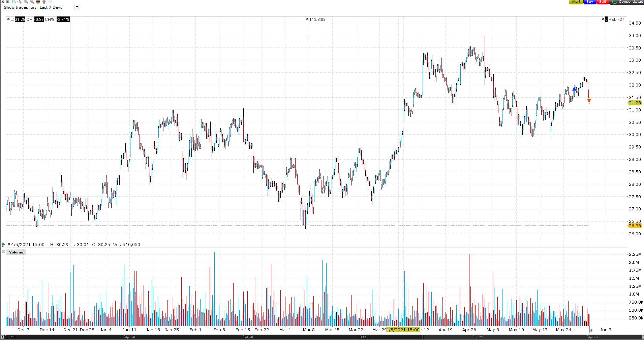The height and width of the screenshot is (340, 644).
Task: Click the grayed compress-bars icon
Action: (x=50, y=2)
